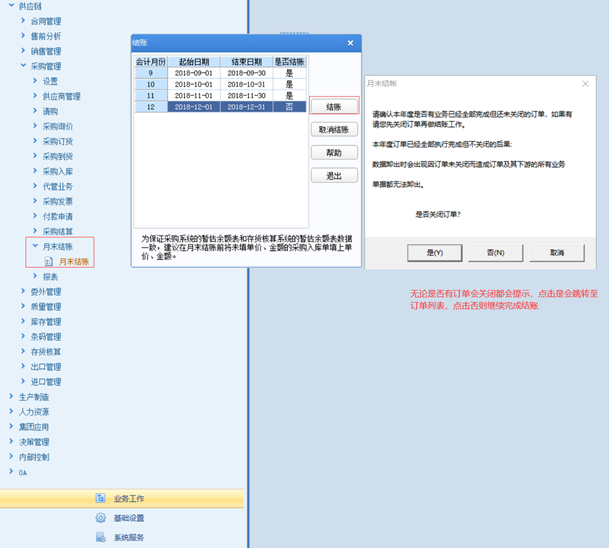Select the 条码管理 tree item

[46, 337]
